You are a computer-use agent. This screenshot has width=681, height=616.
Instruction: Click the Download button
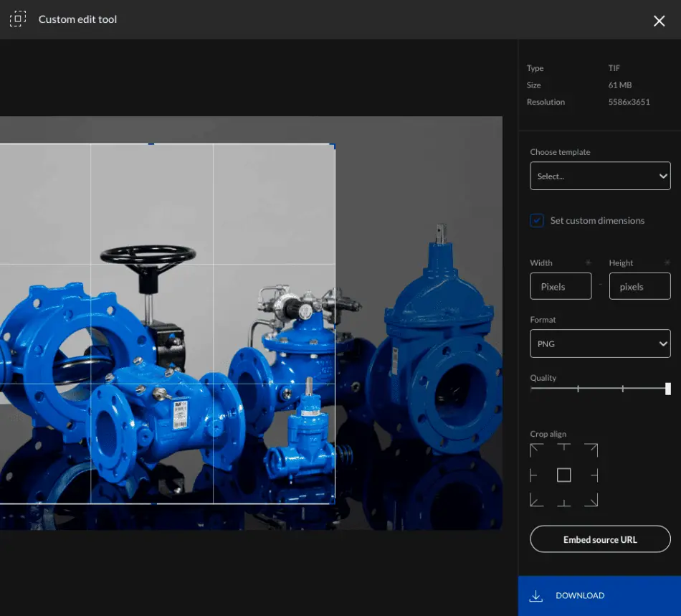click(599, 596)
